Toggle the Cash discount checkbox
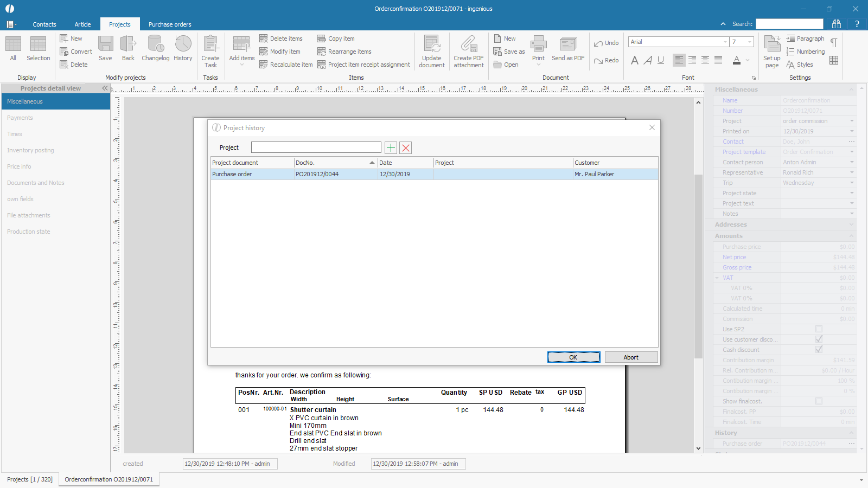This screenshot has height=488, width=868. coord(819,350)
